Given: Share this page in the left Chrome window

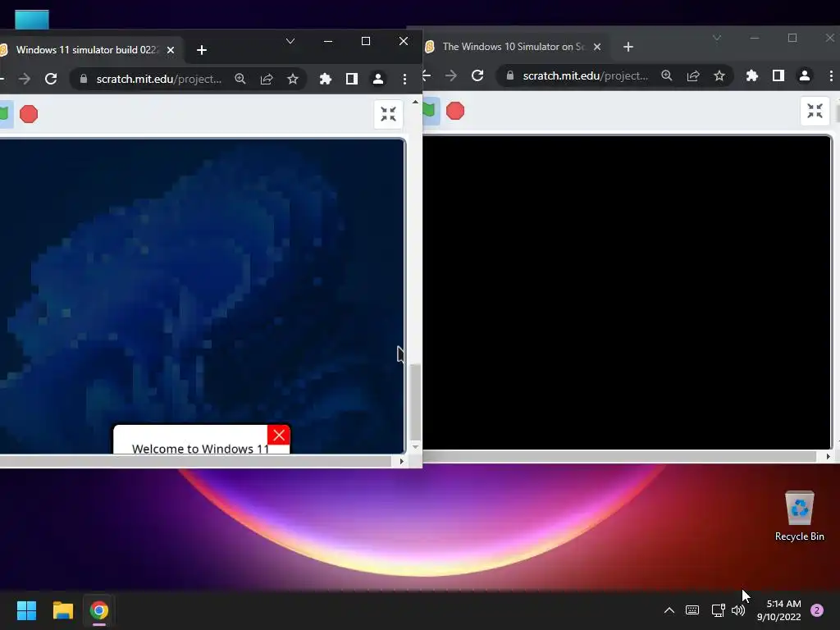Looking at the screenshot, I should pyautogui.click(x=267, y=80).
